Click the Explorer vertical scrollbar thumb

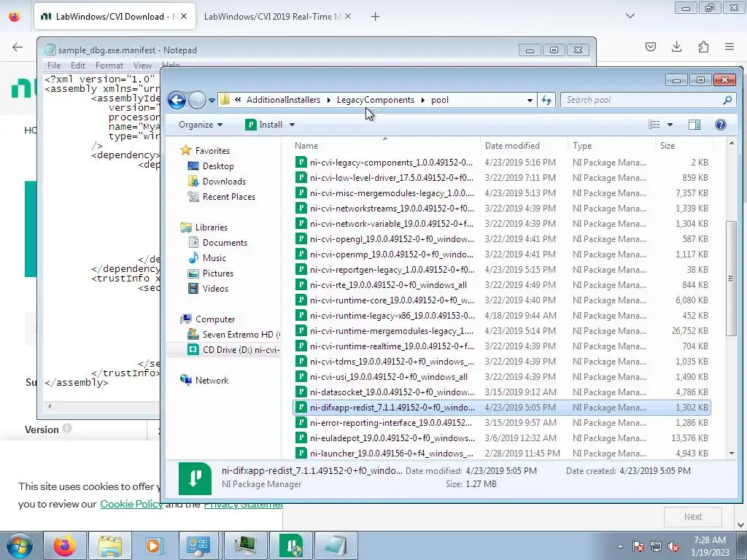[x=731, y=279]
